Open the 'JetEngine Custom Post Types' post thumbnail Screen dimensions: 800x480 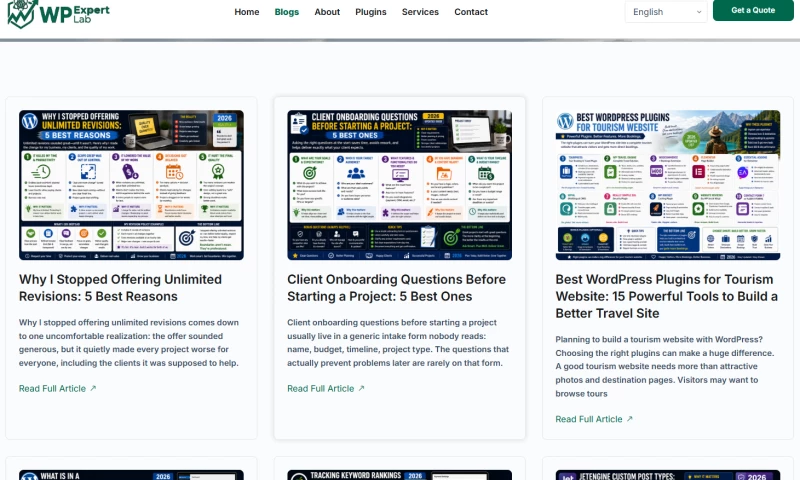668,475
